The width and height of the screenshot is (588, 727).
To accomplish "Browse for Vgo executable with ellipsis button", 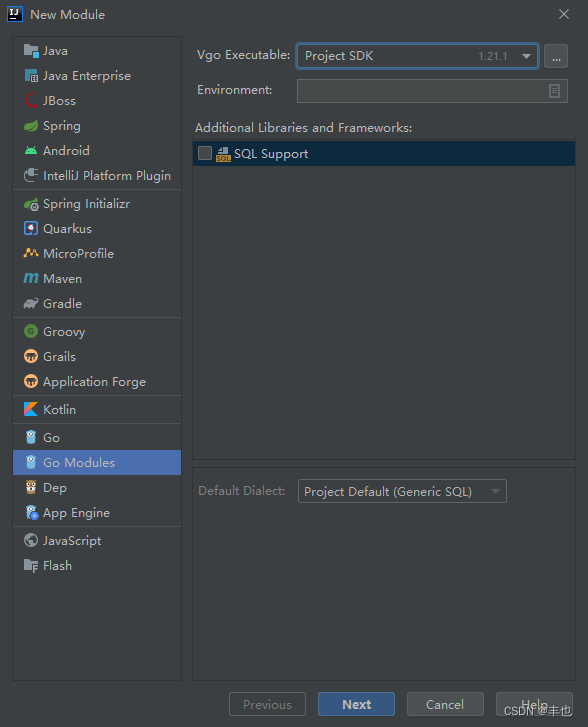I will 556,56.
